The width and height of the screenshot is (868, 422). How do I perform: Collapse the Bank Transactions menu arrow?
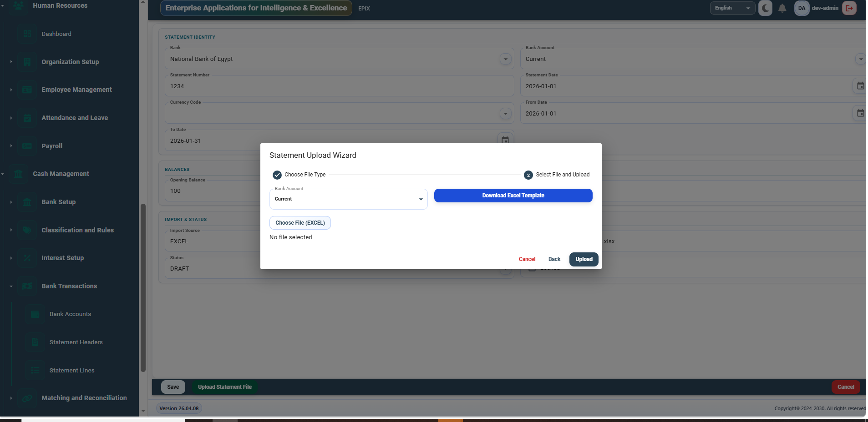[11, 286]
